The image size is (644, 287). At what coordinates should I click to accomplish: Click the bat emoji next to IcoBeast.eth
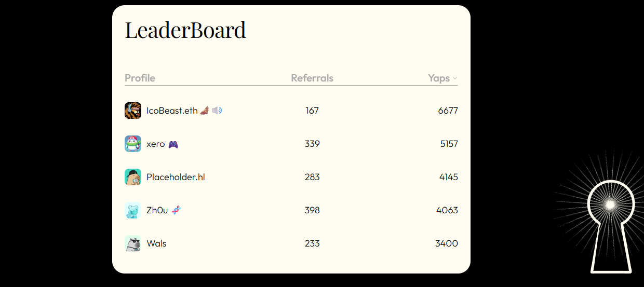click(205, 111)
